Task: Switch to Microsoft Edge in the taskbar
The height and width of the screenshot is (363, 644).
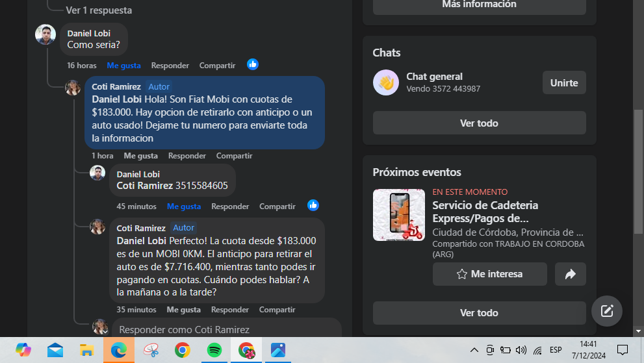Action: (x=119, y=350)
